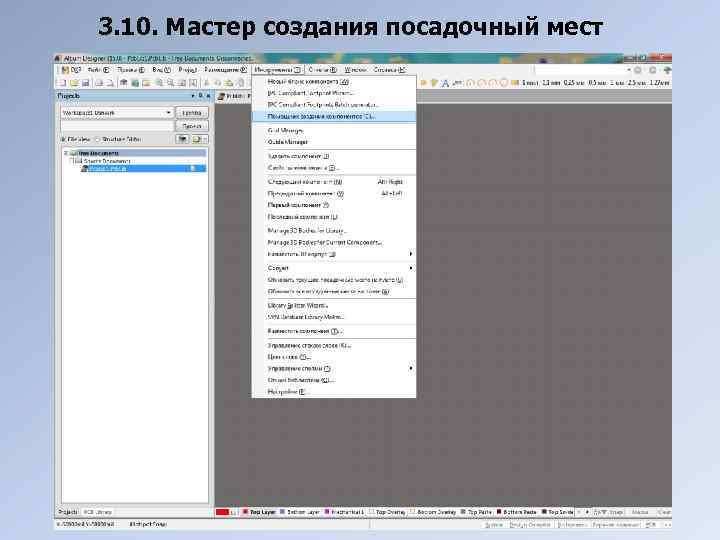Screen dimensions: 720x540
Task: Select the Bottom Paste layer tab
Action: tap(517, 512)
